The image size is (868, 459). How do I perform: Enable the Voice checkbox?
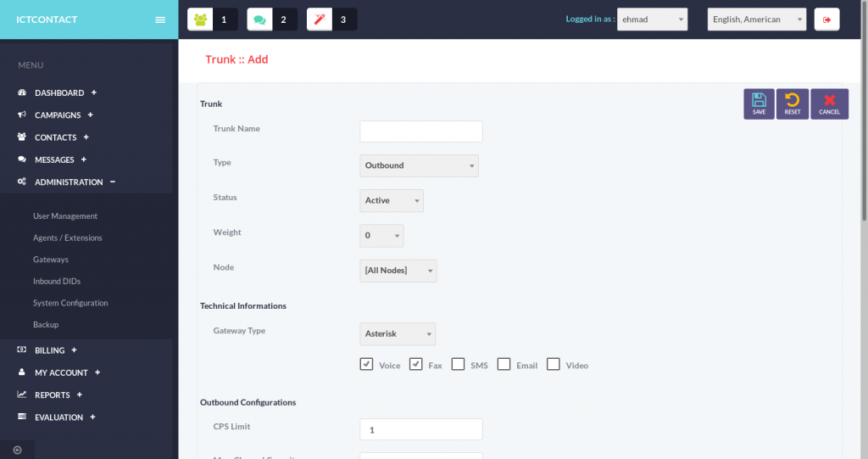tap(366, 364)
